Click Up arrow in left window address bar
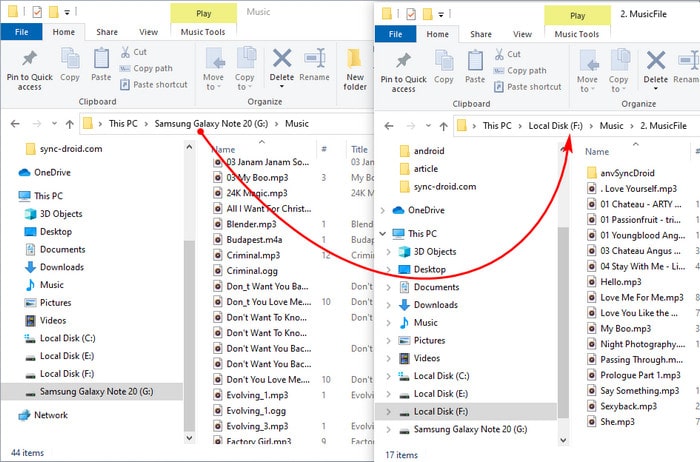 pos(70,124)
